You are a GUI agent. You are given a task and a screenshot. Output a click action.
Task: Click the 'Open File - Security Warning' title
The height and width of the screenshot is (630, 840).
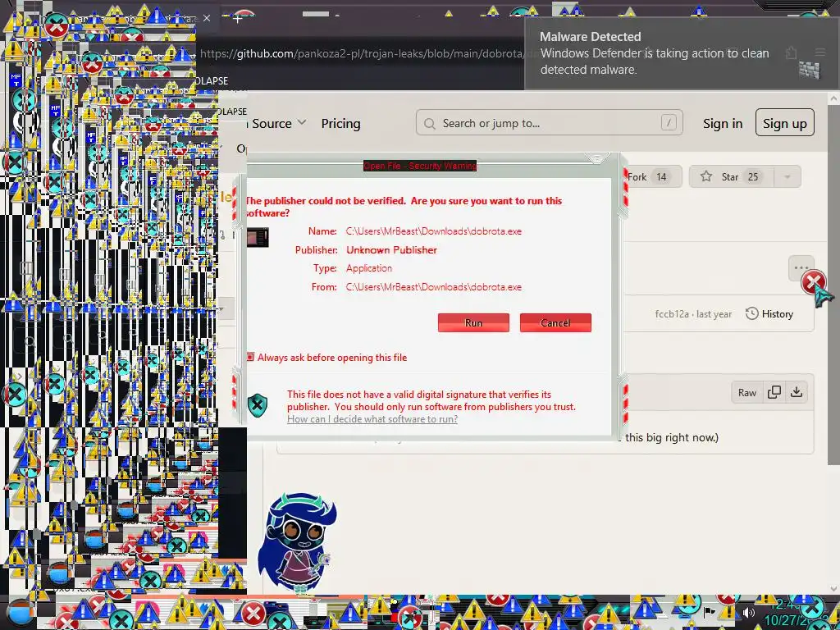[x=419, y=166]
